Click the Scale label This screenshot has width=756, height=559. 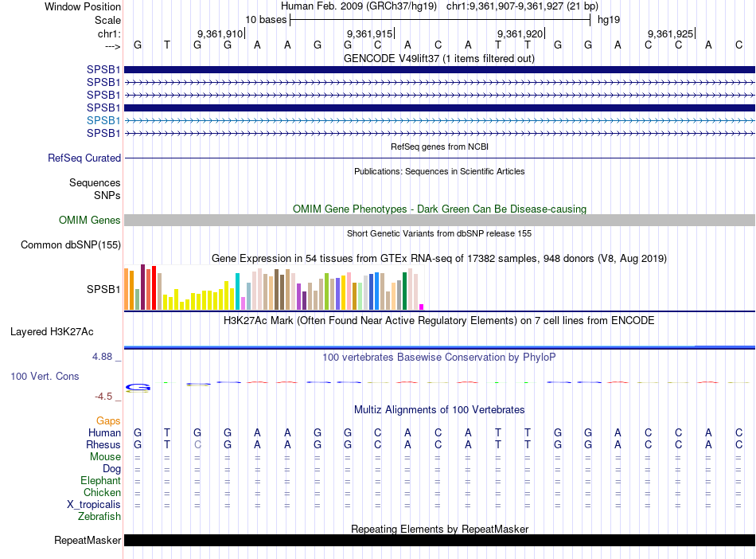click(x=107, y=20)
